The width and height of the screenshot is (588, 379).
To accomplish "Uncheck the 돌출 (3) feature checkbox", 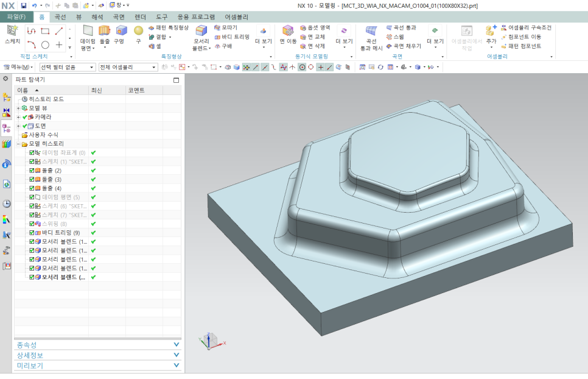I will point(32,179).
